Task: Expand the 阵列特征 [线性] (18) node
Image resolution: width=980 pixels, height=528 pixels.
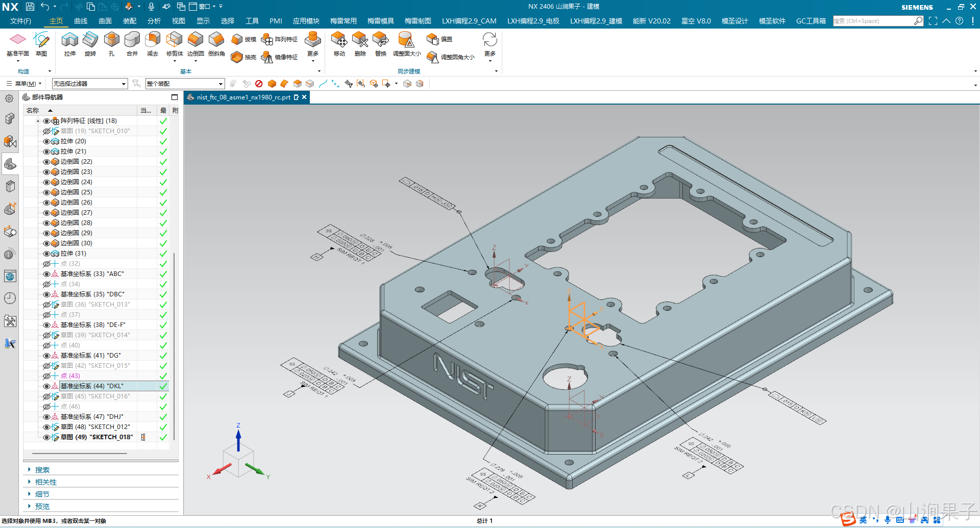Action: click(38, 121)
